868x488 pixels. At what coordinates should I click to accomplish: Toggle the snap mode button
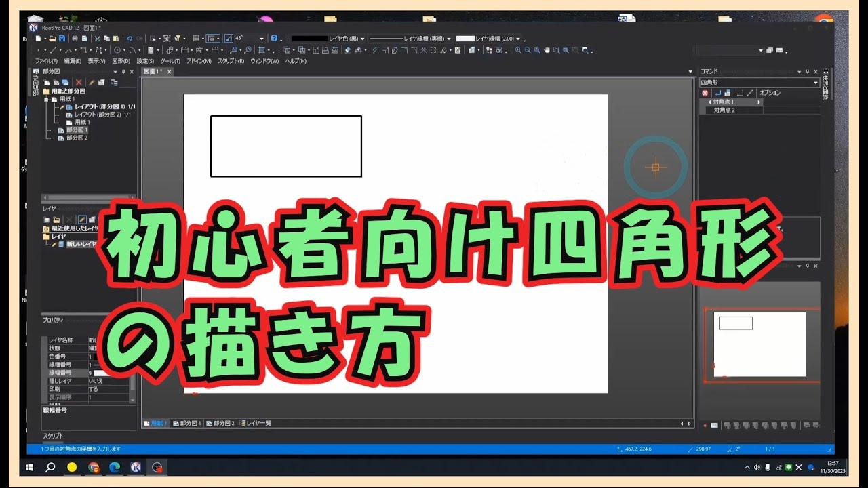212,39
